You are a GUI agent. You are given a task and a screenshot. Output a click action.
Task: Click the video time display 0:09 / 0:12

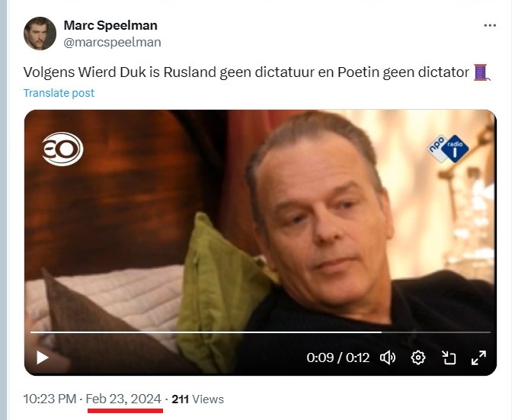point(337,357)
